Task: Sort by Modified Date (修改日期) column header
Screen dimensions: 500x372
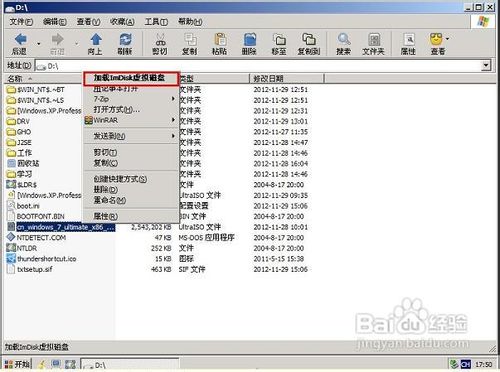Action: pyautogui.click(x=286, y=79)
